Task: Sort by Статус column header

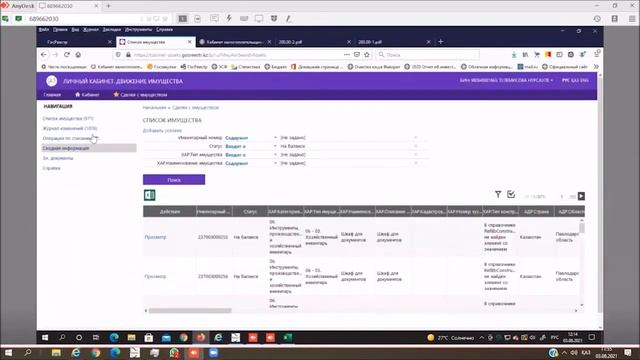Action: click(250, 211)
